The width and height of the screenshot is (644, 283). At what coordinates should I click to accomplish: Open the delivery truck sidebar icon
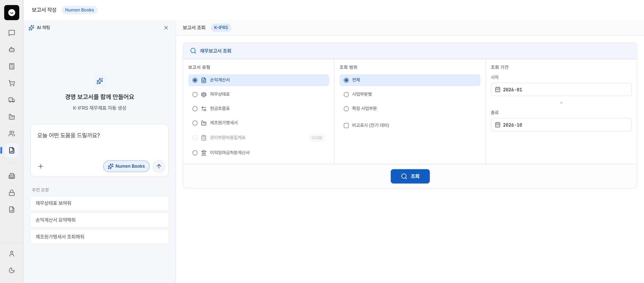[12, 100]
